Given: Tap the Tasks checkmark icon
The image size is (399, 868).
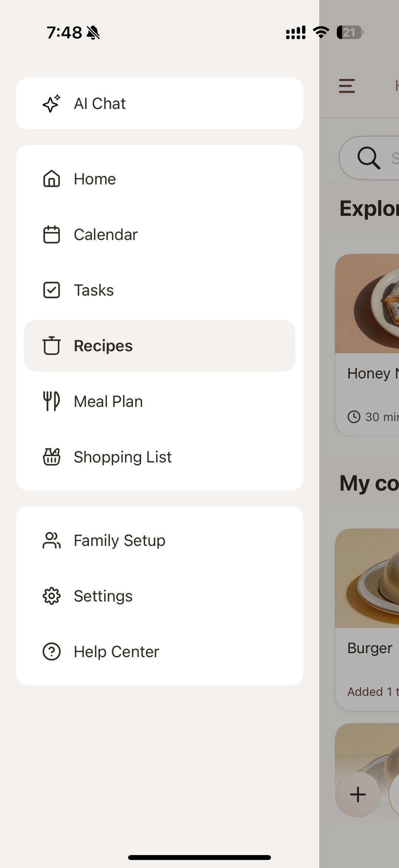Looking at the screenshot, I should pyautogui.click(x=51, y=290).
